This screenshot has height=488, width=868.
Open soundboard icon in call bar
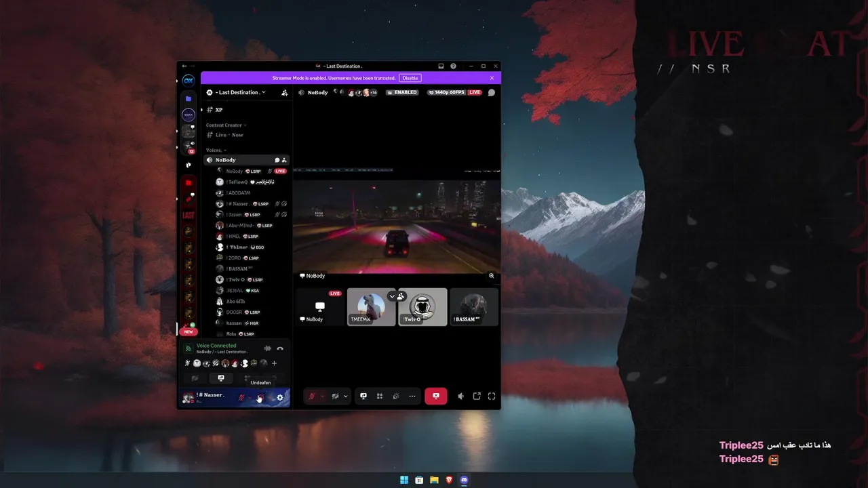tap(396, 396)
